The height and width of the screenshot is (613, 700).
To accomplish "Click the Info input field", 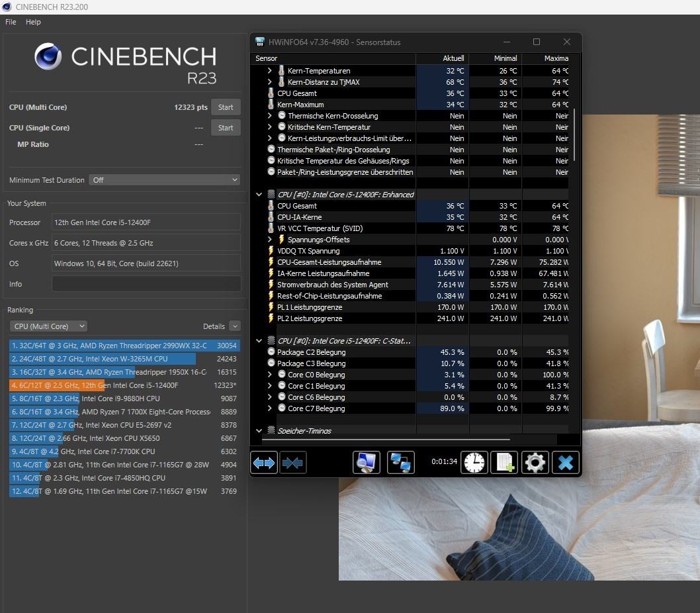I will (x=146, y=284).
